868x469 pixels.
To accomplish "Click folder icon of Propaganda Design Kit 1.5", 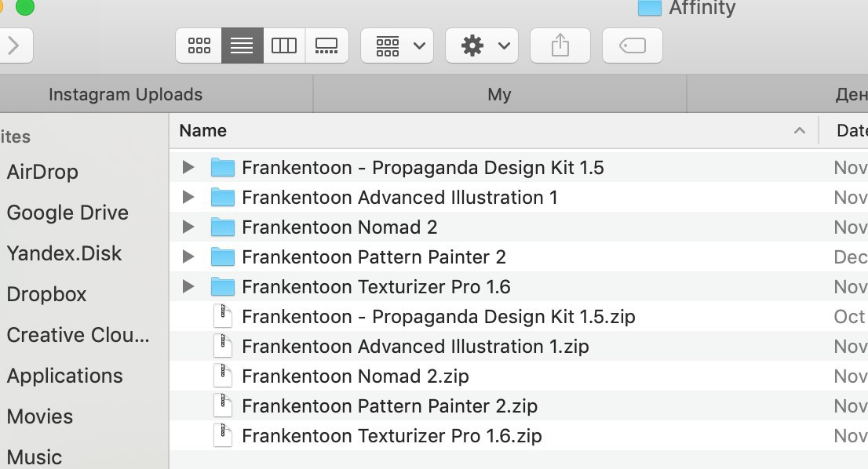I will [x=223, y=168].
